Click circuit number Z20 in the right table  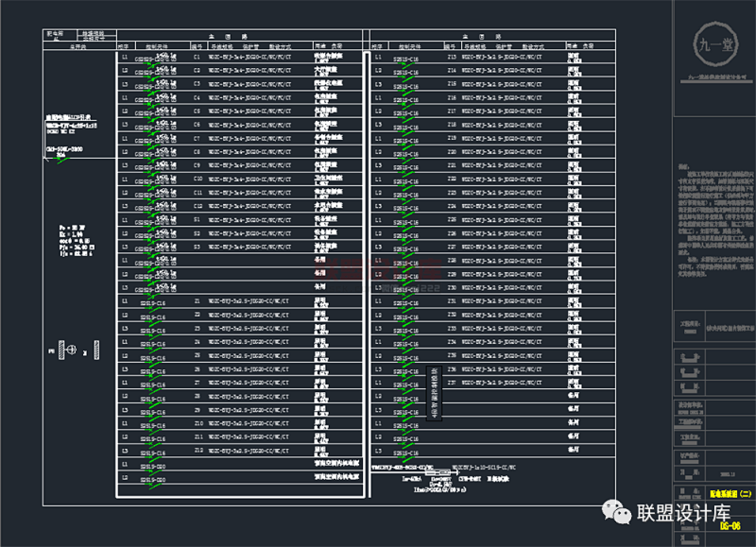pos(451,151)
